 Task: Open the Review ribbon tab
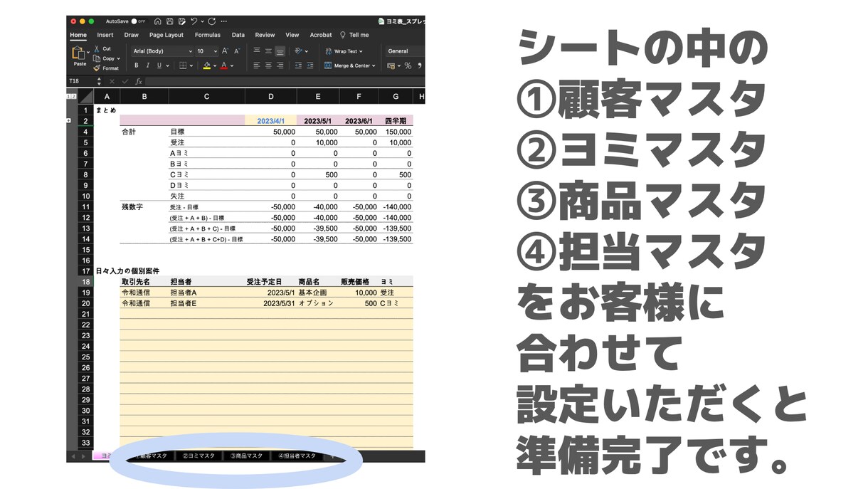265,35
